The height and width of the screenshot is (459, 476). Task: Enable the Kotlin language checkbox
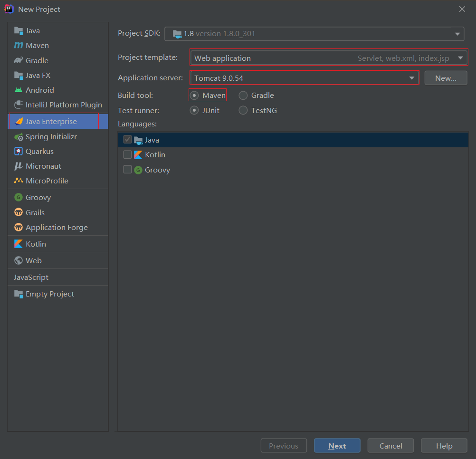click(127, 154)
